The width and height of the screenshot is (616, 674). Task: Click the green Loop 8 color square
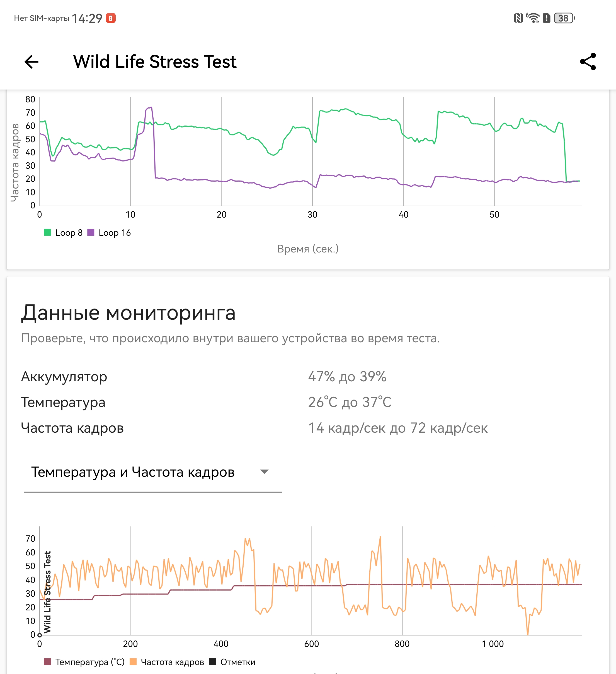pyautogui.click(x=47, y=232)
